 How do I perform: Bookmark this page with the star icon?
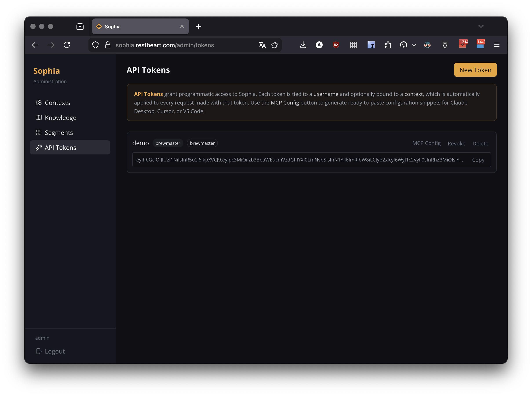(275, 45)
